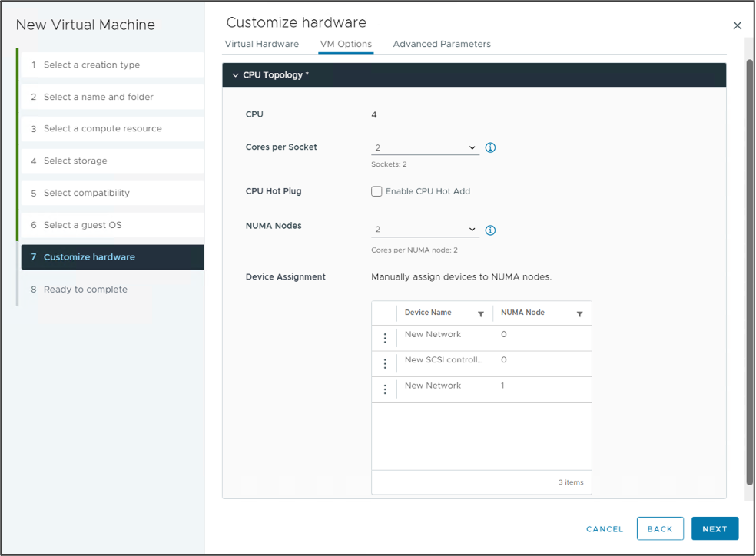Open actions menu for New SCSI controller row

(385, 364)
